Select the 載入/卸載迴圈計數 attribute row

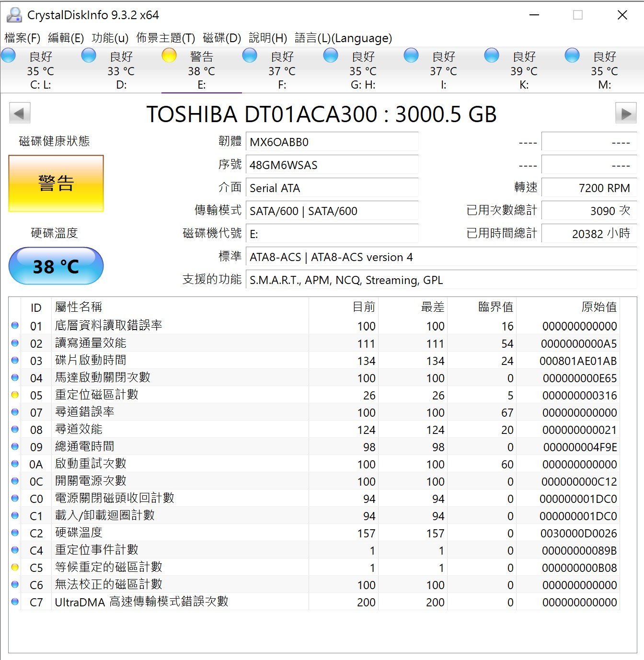pyautogui.click(x=314, y=516)
